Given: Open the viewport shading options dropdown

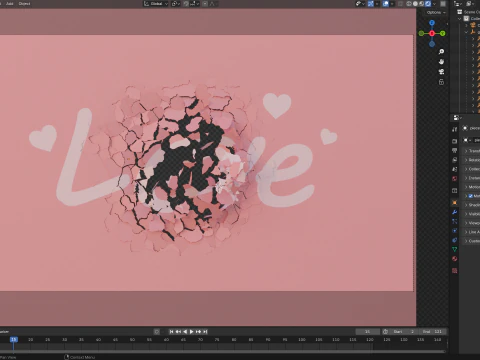Looking at the screenshot, I should coord(434,4).
